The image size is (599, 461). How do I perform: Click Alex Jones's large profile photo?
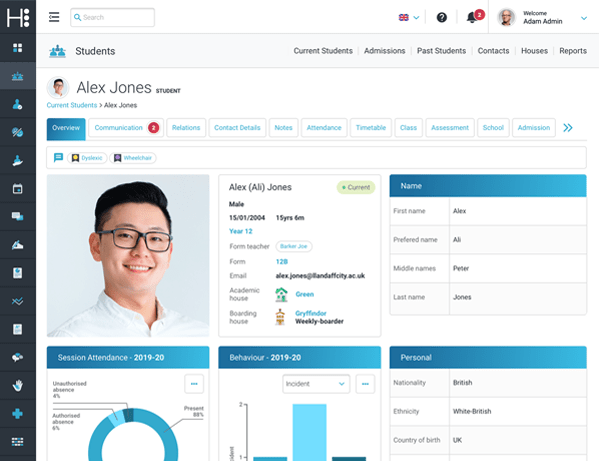128,256
